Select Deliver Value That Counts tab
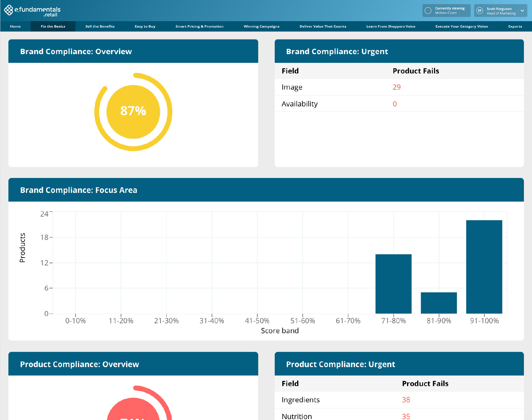 tap(323, 26)
